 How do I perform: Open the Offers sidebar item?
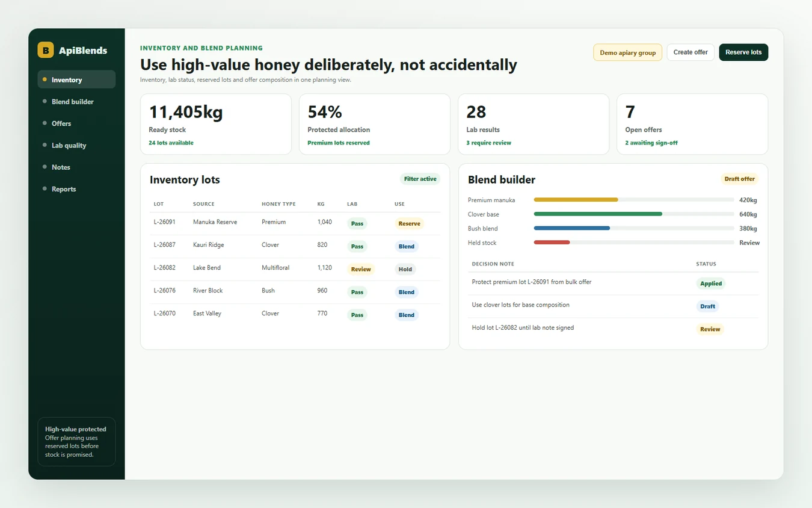click(x=76, y=123)
